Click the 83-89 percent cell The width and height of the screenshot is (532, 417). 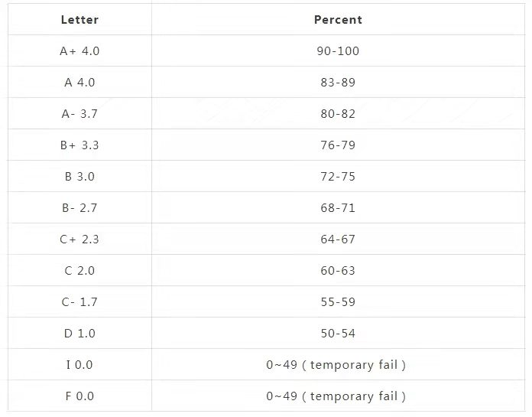[x=338, y=82]
